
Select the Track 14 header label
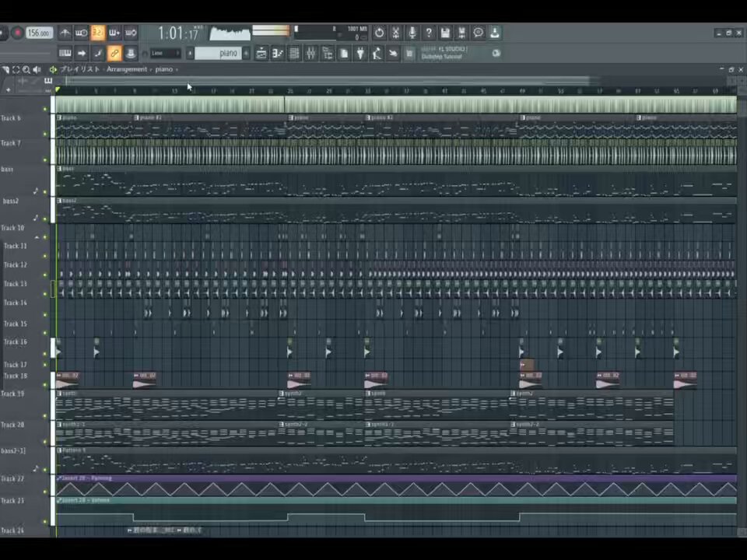point(16,303)
